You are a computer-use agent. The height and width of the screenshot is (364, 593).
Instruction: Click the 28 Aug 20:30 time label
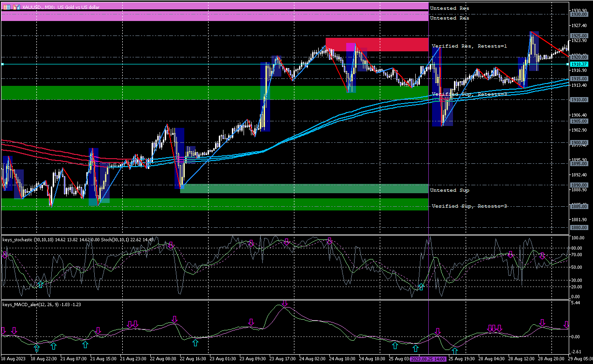(x=552, y=359)
